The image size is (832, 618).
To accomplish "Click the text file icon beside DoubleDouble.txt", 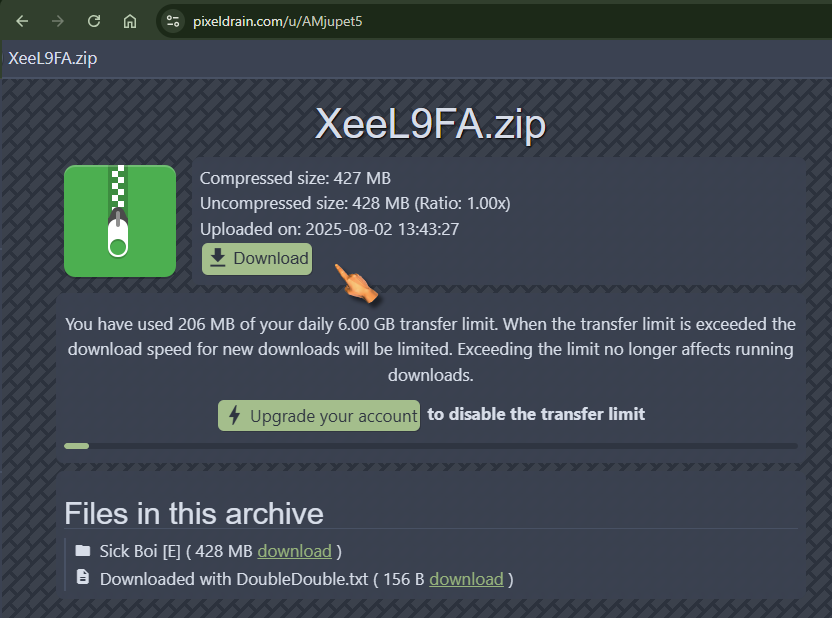I will [83, 578].
